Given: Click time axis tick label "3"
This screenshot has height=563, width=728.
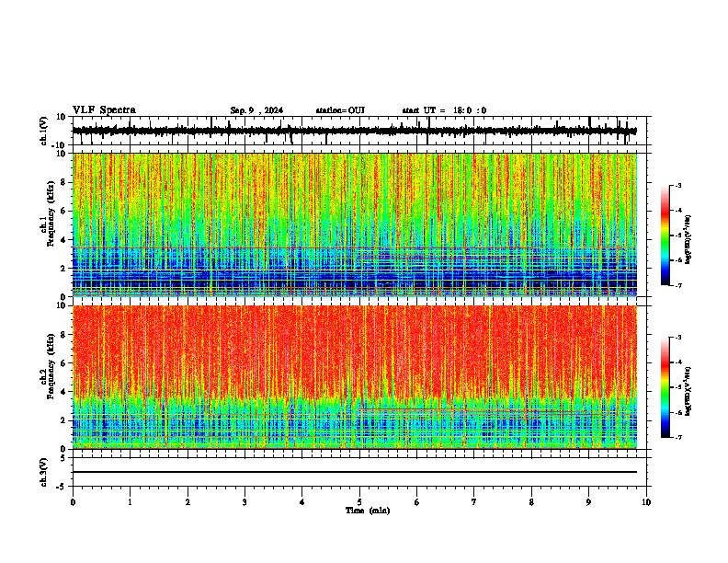Looking at the screenshot, I should [245, 502].
